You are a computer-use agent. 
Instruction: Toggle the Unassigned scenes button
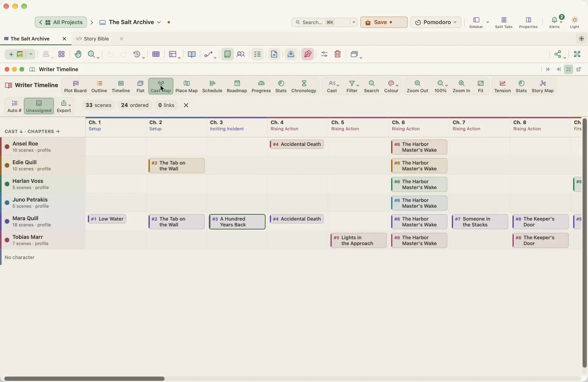(x=39, y=106)
